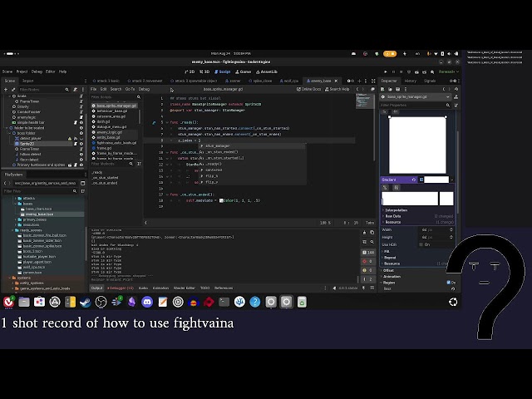Expand the primary_bosses folder

pyautogui.click(x=16, y=219)
